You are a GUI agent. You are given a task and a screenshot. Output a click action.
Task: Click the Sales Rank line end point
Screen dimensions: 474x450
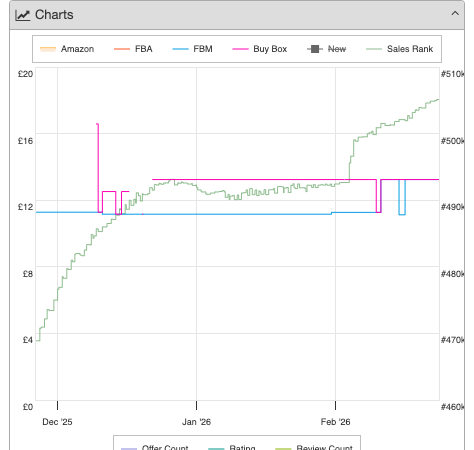pos(438,99)
